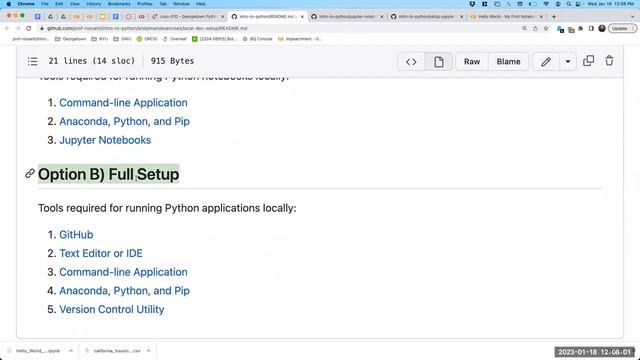The width and height of the screenshot is (640, 360).
Task: Open the Jupyter Notebooks link
Action: 105,140
